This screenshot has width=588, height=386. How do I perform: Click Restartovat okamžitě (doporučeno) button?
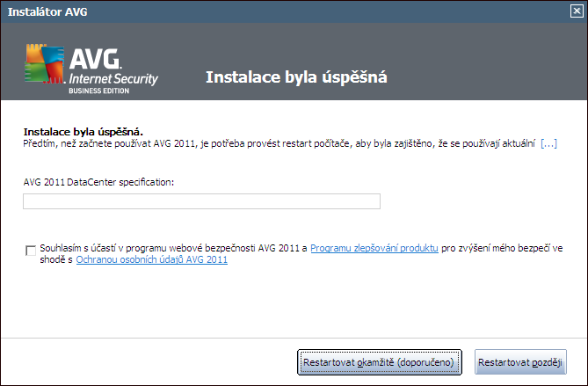[x=380, y=362]
